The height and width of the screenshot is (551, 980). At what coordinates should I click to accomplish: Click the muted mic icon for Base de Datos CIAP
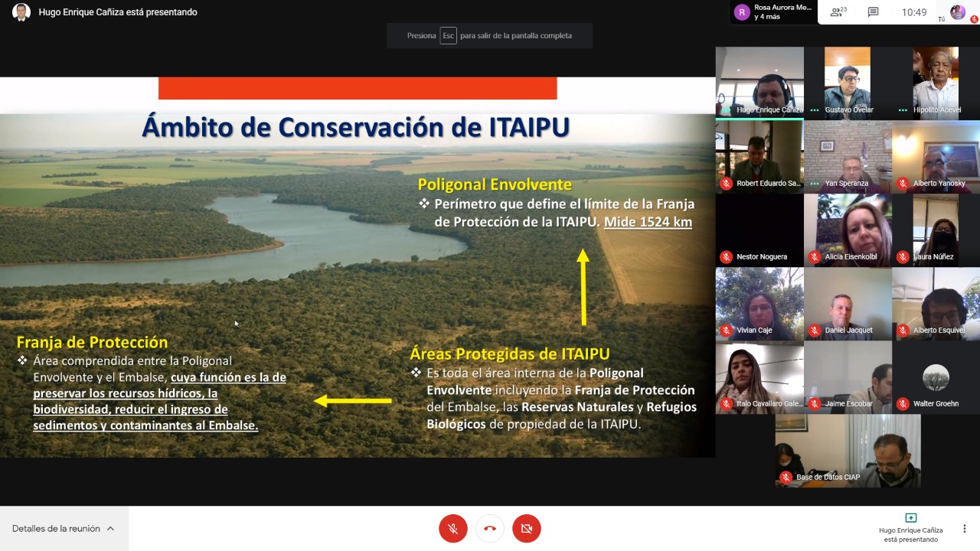click(786, 478)
